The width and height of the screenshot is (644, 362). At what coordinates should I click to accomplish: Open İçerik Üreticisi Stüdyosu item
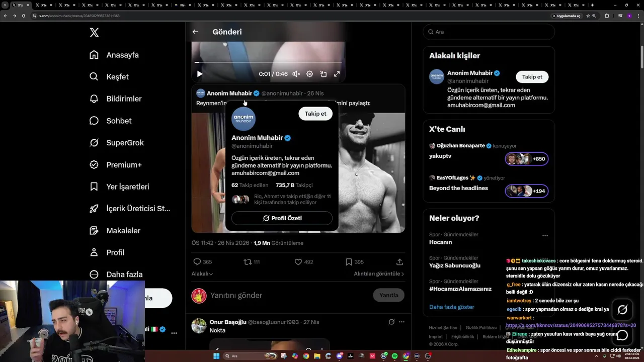point(130,209)
